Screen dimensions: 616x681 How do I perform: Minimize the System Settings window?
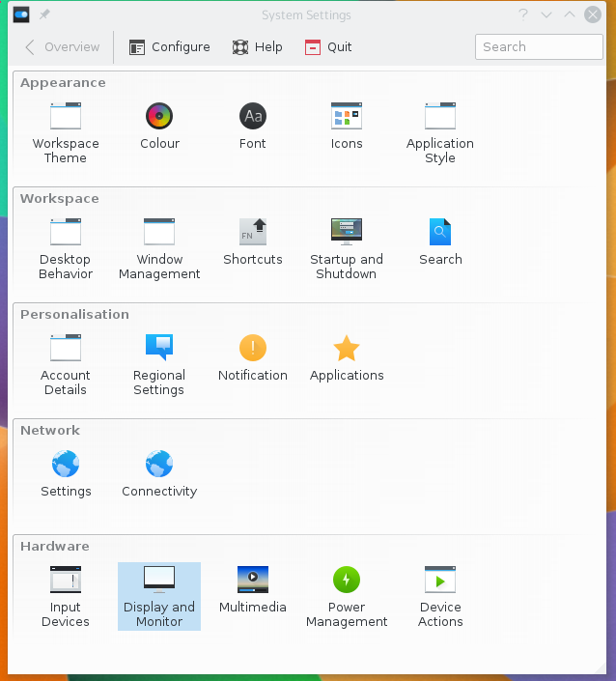pos(546,14)
